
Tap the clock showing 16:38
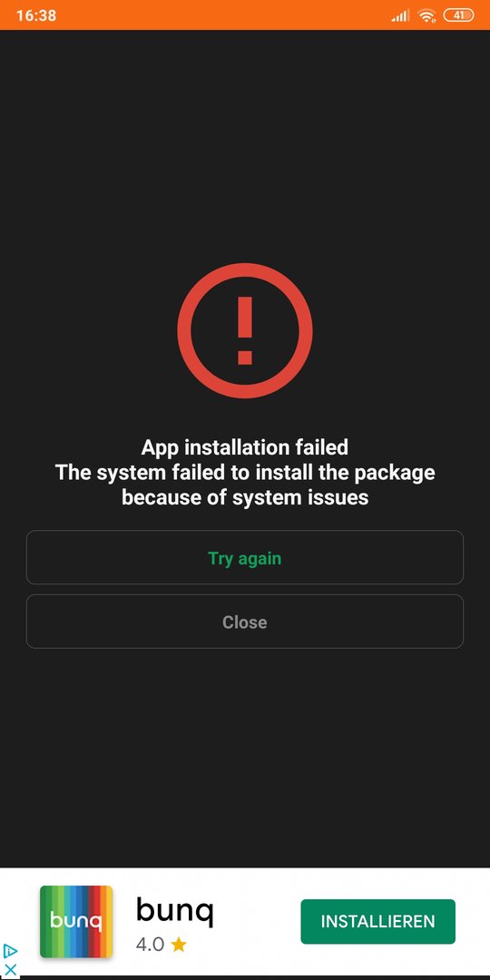pos(36,15)
